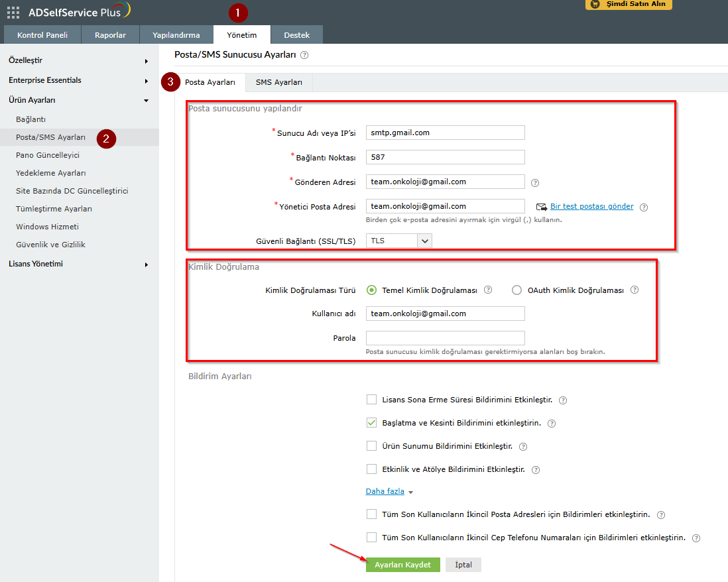
Task: Click help icon for İkincil Posta Adresleri notification
Action: pos(661,514)
